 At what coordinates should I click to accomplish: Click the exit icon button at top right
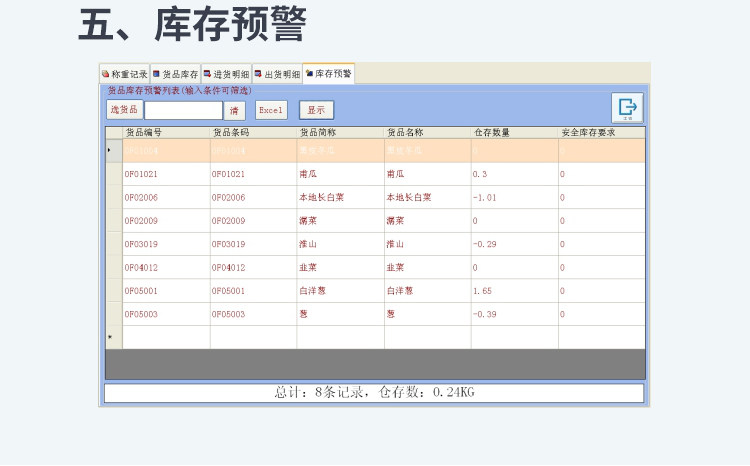[627, 108]
